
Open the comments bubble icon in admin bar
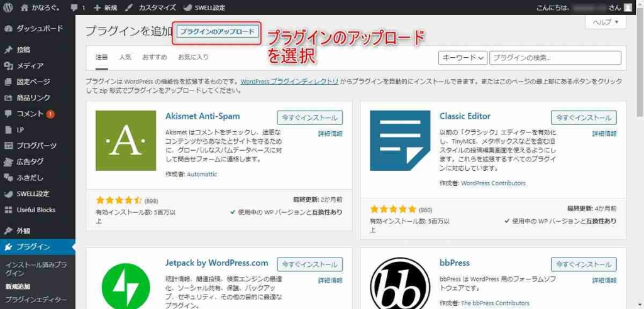(x=75, y=8)
